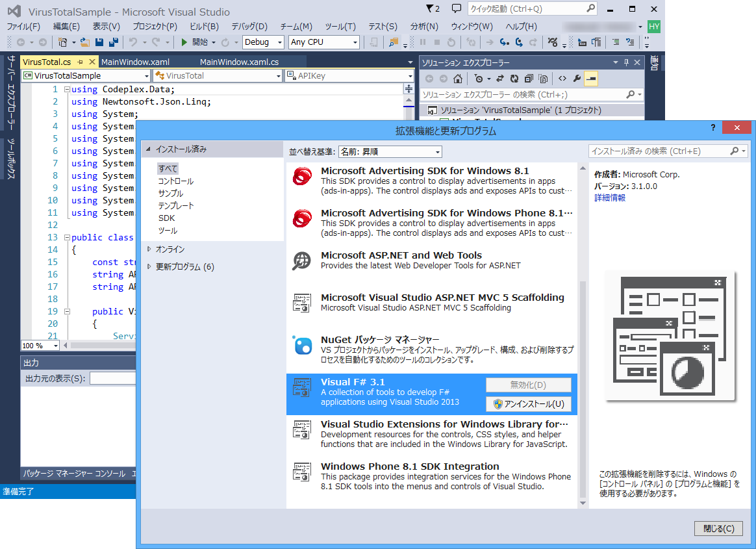
Task: Open Solution Explorer Properties wrench icon
Action: pyautogui.click(x=578, y=78)
